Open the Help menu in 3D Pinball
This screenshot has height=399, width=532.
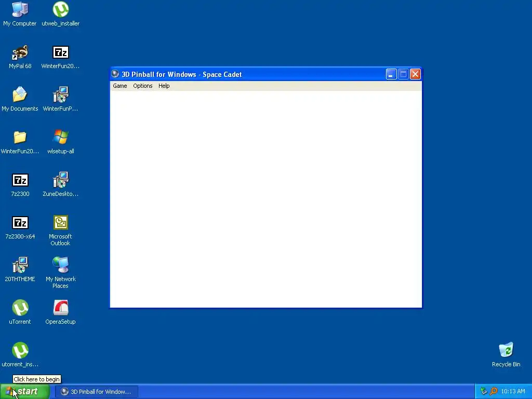click(x=164, y=86)
